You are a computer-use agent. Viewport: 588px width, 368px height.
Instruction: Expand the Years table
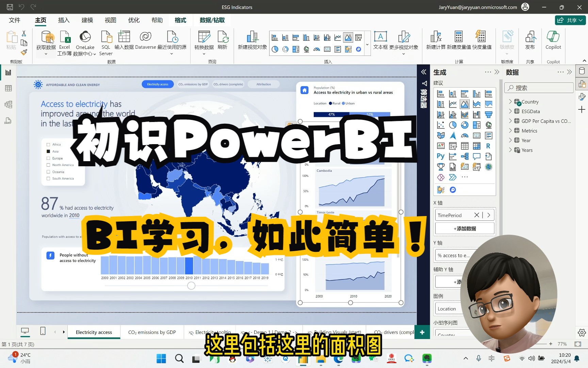click(510, 150)
